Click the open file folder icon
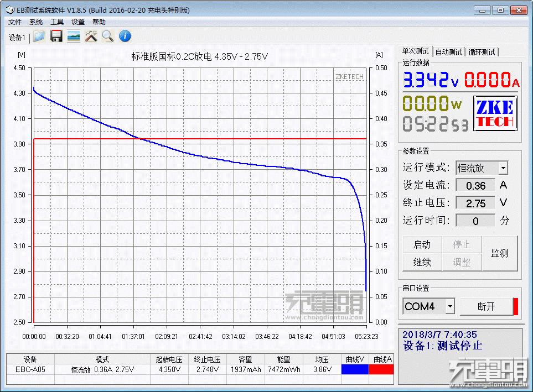 (39, 36)
